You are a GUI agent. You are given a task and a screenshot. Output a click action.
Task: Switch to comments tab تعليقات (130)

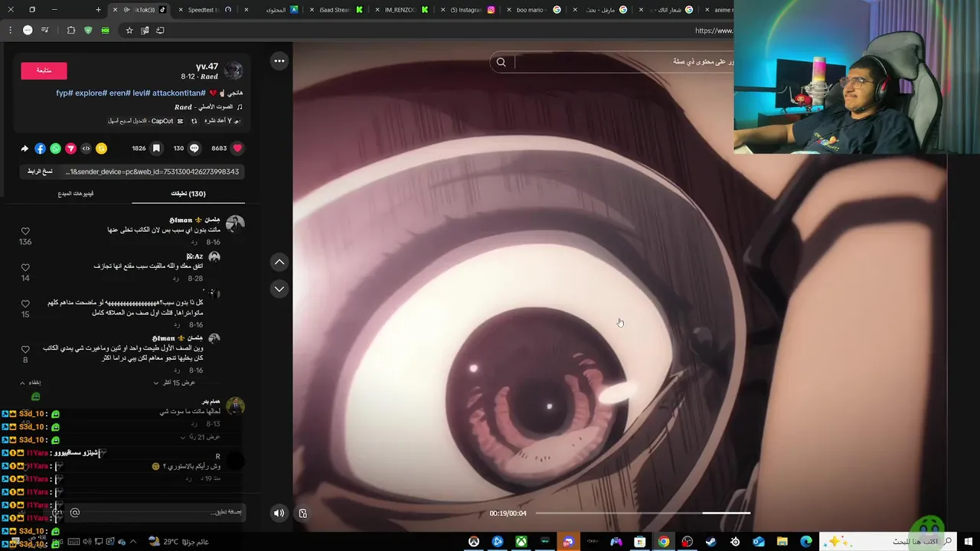click(x=188, y=194)
